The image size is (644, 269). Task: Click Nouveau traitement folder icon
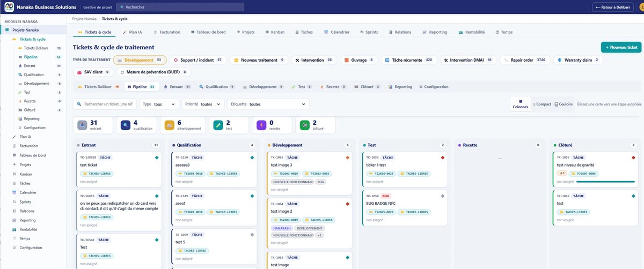[237, 60]
